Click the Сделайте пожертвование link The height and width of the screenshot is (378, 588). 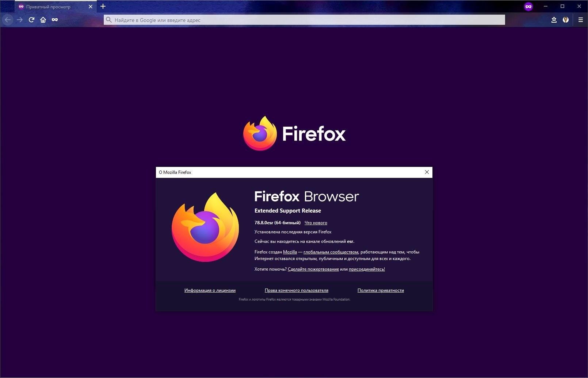[313, 269]
